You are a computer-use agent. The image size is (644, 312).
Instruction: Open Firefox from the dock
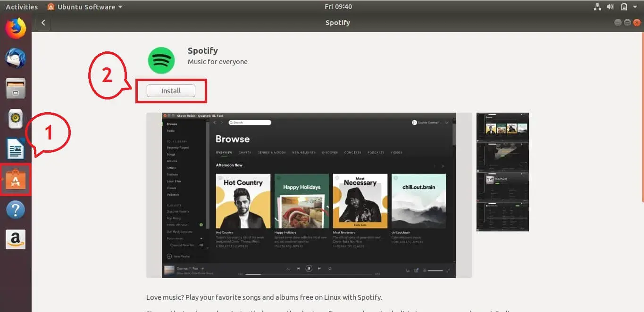coord(16,28)
